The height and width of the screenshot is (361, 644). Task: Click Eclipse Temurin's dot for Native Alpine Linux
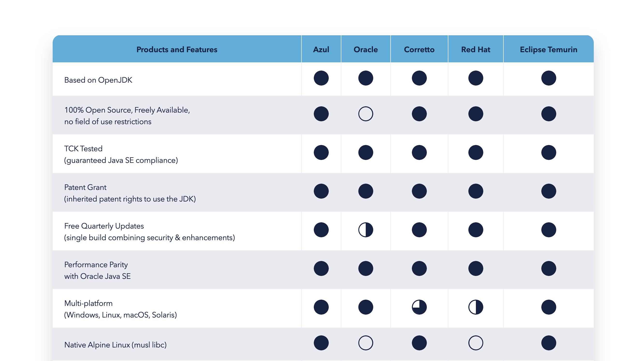(549, 343)
